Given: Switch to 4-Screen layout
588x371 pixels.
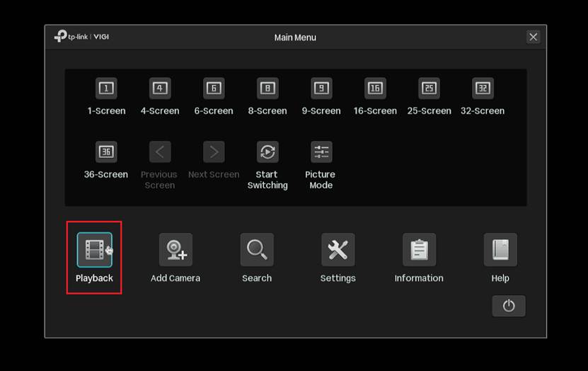Looking at the screenshot, I should tap(160, 89).
